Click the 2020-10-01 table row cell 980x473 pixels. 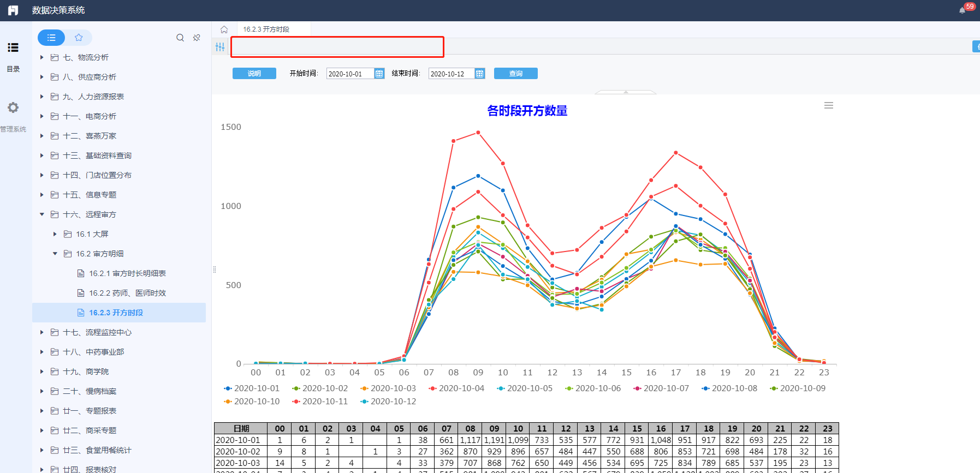tap(241, 440)
